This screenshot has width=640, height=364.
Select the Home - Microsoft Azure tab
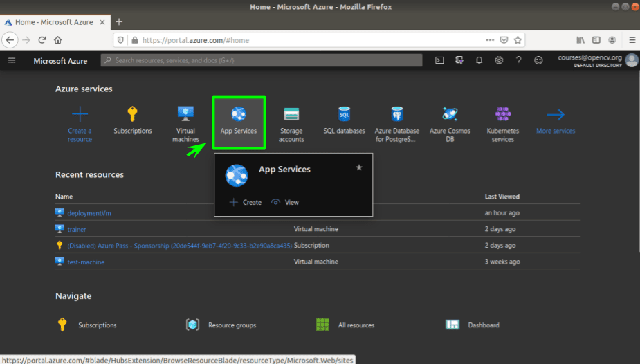(x=54, y=22)
